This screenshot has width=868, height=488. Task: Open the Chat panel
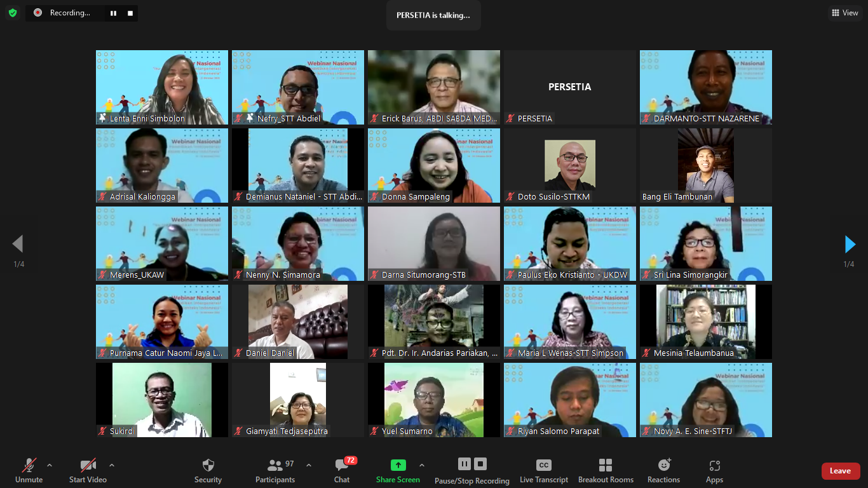pos(342,471)
